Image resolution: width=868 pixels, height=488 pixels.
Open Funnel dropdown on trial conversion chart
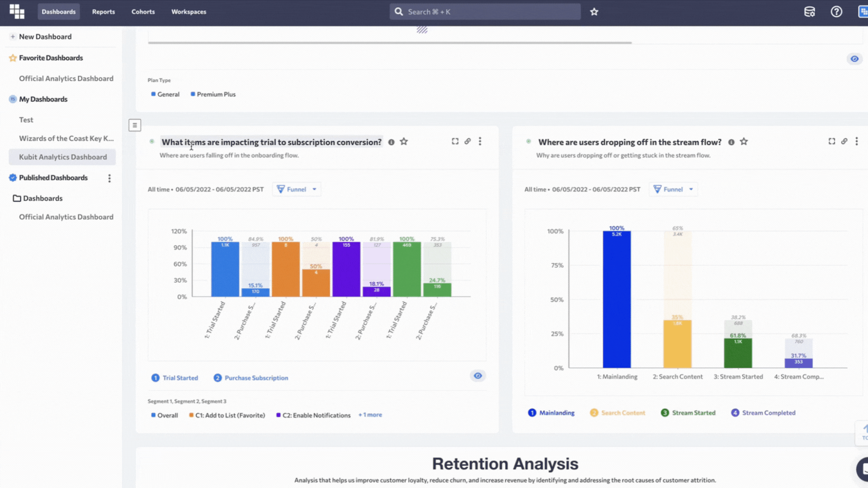tap(297, 189)
